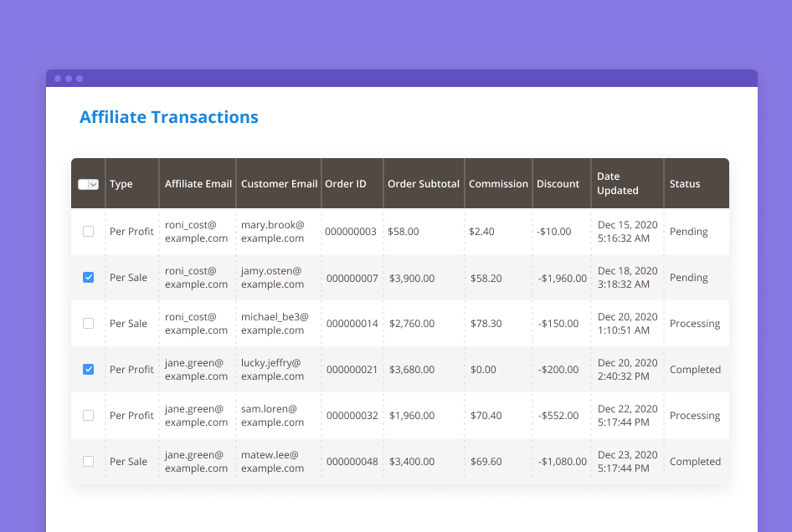Sort by the Date Updated header
Image resolution: width=792 pixels, height=532 pixels.
[x=617, y=183]
